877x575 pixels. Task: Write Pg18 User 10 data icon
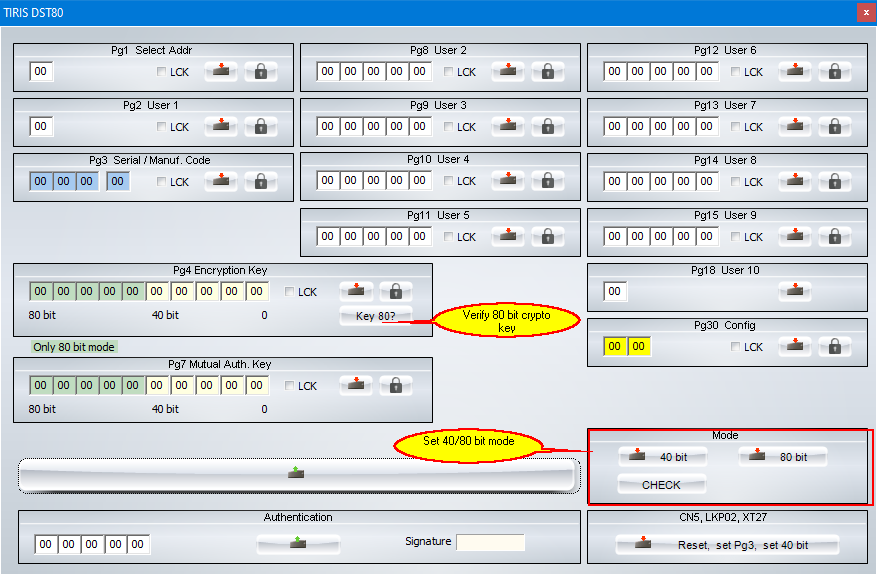(795, 291)
